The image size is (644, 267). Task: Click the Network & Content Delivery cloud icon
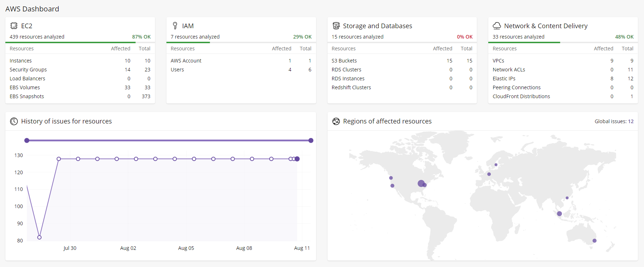pos(497,26)
